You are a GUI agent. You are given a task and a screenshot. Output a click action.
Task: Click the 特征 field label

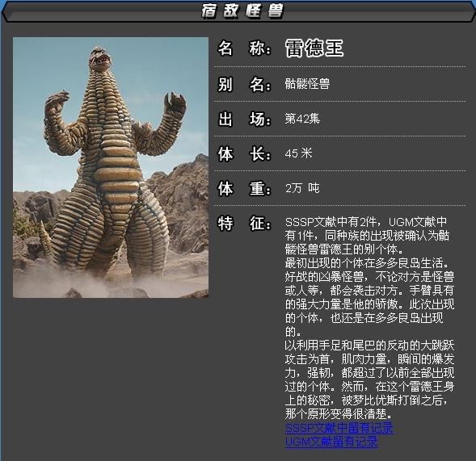click(x=244, y=223)
